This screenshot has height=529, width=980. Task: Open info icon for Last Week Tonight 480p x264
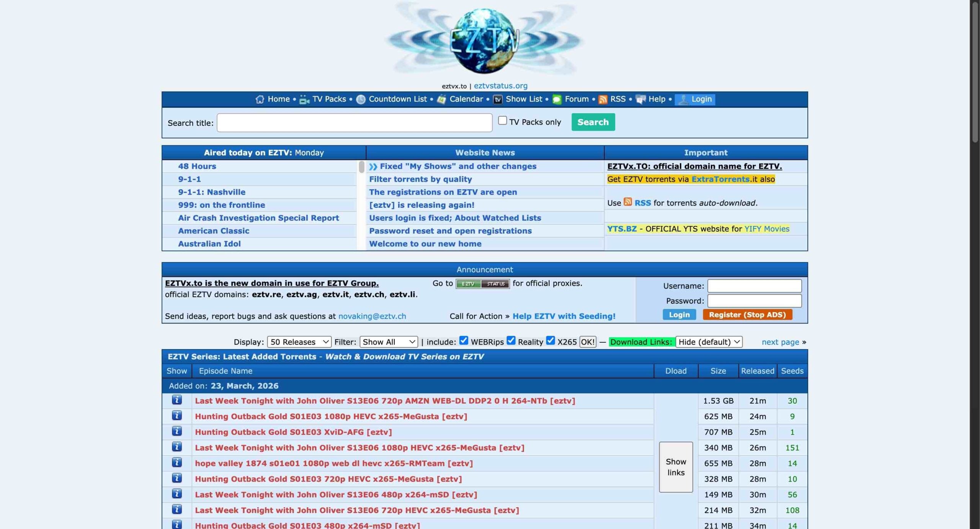pos(176,494)
